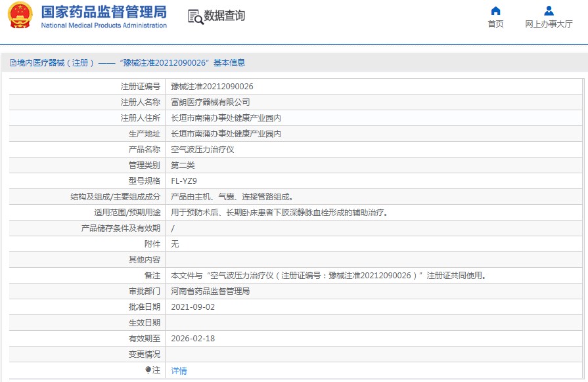This screenshot has width=588, height=382.
Task: Open 网上办事大厅 text link
Action: coord(549,24)
